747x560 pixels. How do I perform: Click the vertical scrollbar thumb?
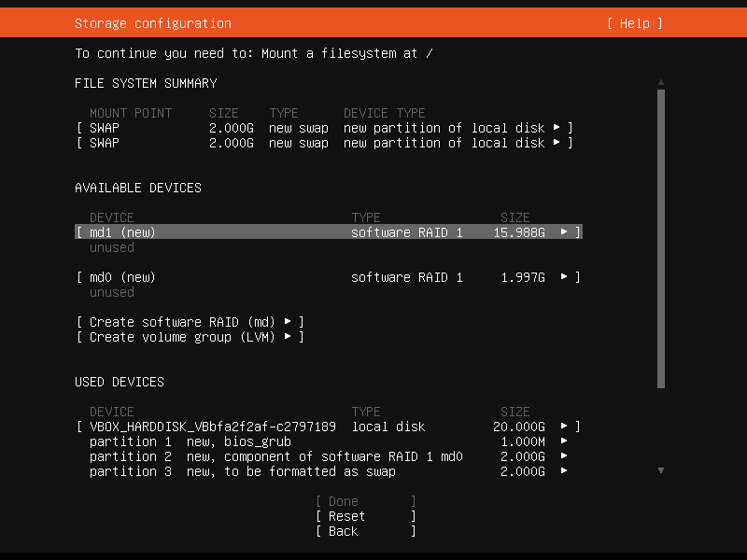(x=661, y=239)
